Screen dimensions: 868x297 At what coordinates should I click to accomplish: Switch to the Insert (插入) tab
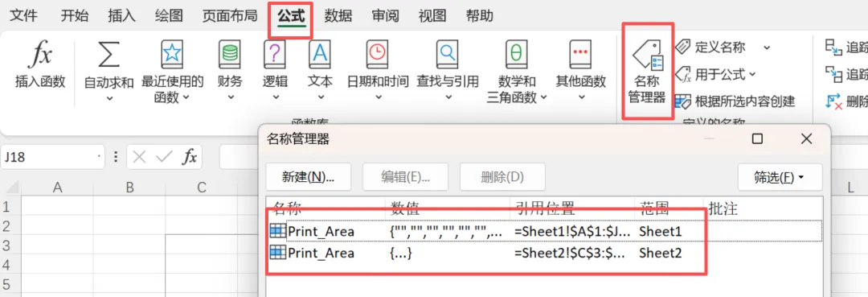pyautogui.click(x=122, y=16)
